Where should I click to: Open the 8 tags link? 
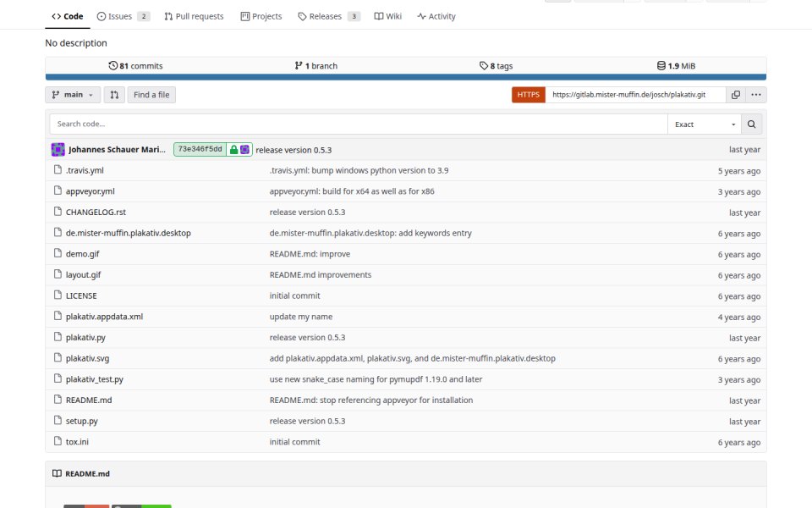click(497, 66)
